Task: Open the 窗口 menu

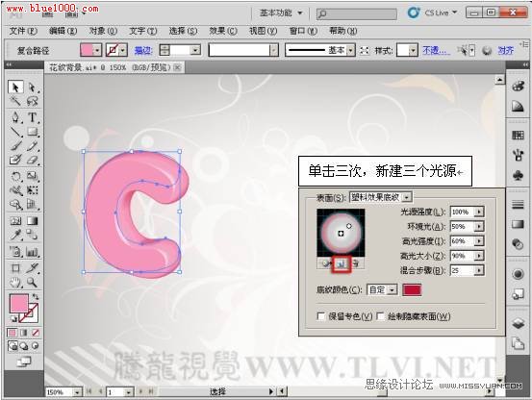Action: 303,31
